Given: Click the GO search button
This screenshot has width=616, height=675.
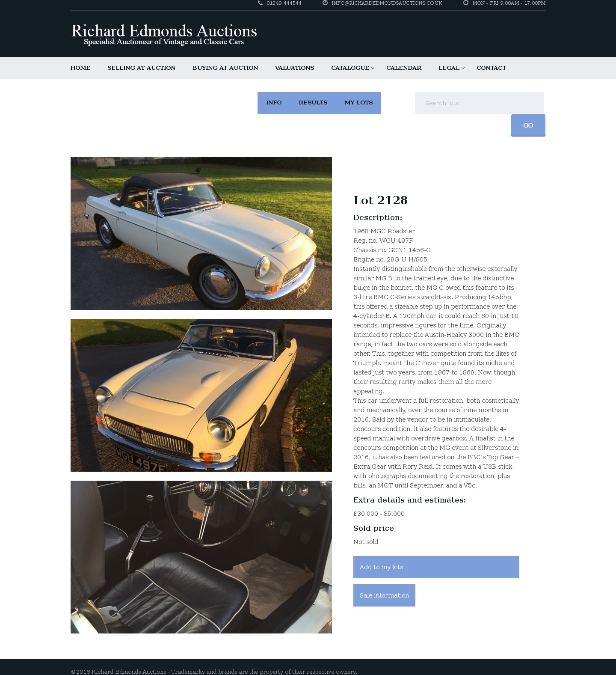Looking at the screenshot, I should point(528,125).
